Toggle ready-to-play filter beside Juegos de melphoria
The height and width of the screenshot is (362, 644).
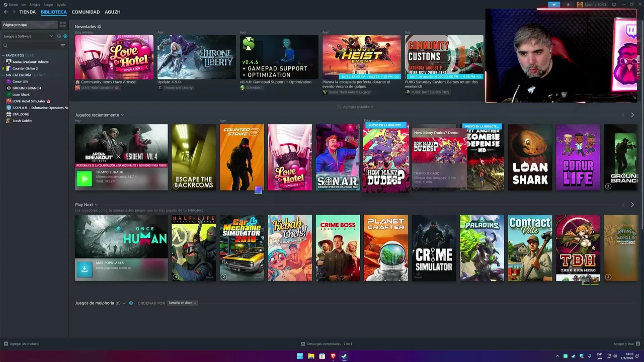click(131, 303)
